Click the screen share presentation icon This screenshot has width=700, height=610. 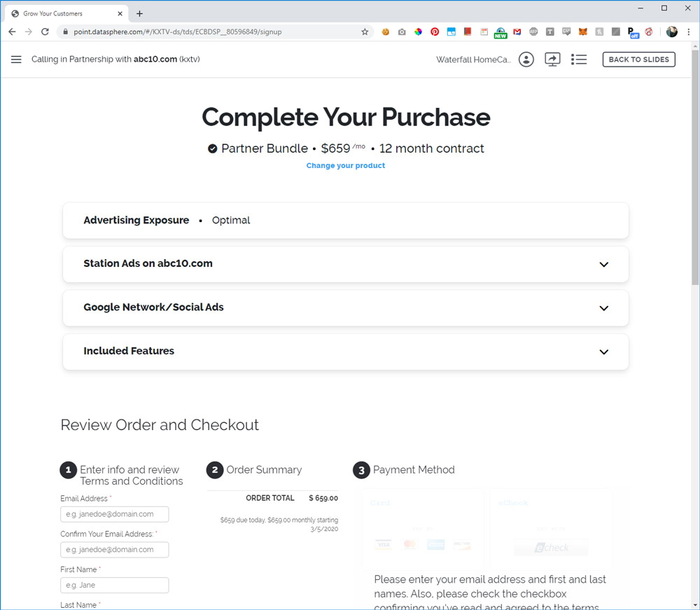tap(552, 60)
